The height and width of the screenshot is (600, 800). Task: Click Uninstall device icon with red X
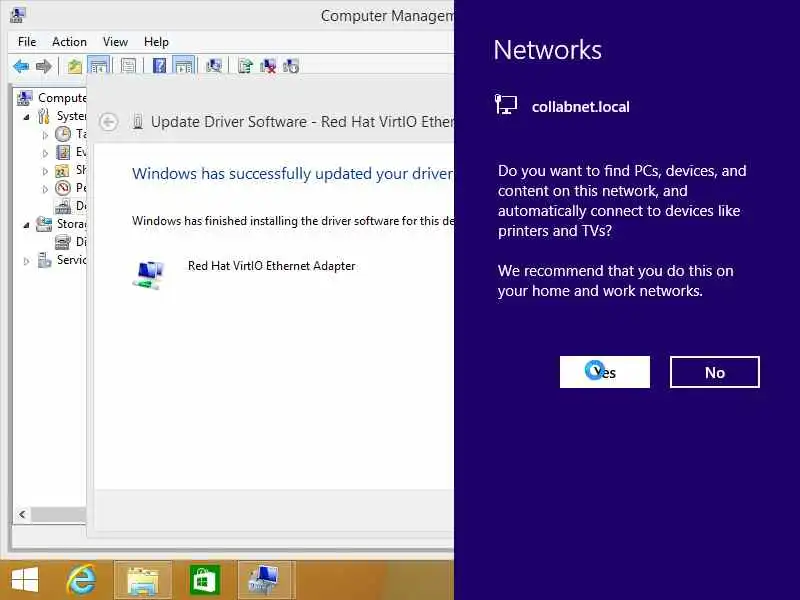(x=268, y=66)
